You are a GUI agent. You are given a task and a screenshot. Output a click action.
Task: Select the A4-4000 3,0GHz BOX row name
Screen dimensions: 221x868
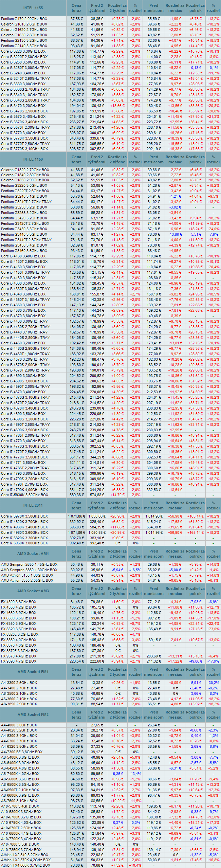click(19, 725)
